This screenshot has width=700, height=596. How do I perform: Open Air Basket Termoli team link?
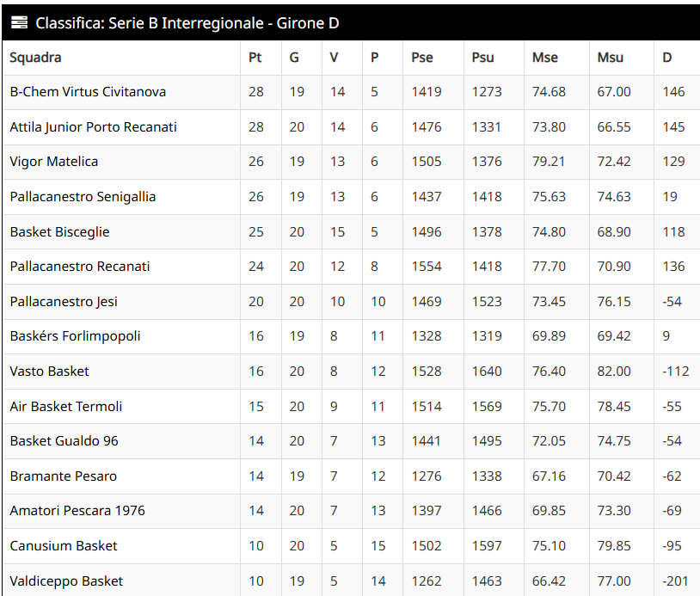(x=66, y=407)
